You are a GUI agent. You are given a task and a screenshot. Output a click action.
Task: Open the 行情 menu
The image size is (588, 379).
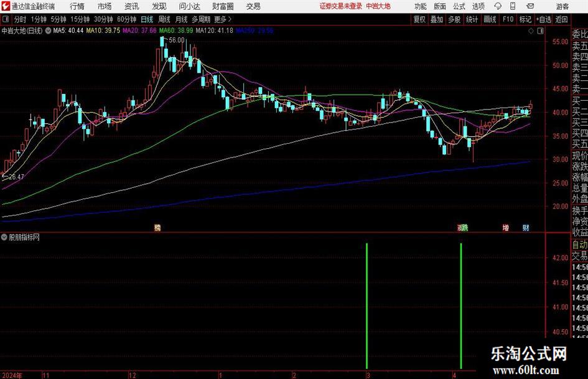point(77,6)
